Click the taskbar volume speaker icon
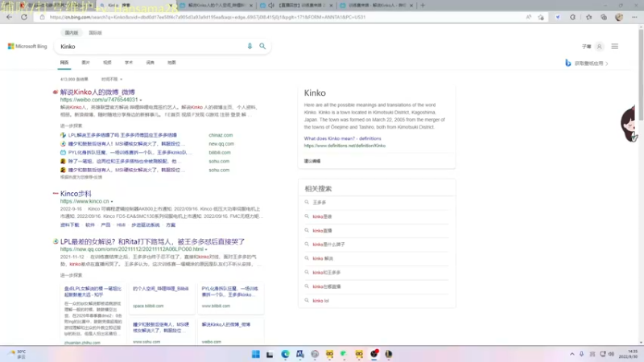 611,354
